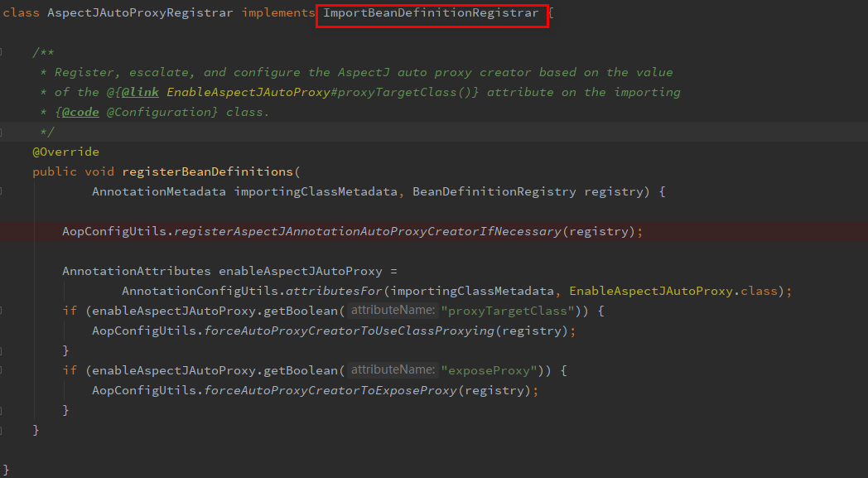
Task: Click the registerBeanDefinitions method name
Action: tap(207, 171)
